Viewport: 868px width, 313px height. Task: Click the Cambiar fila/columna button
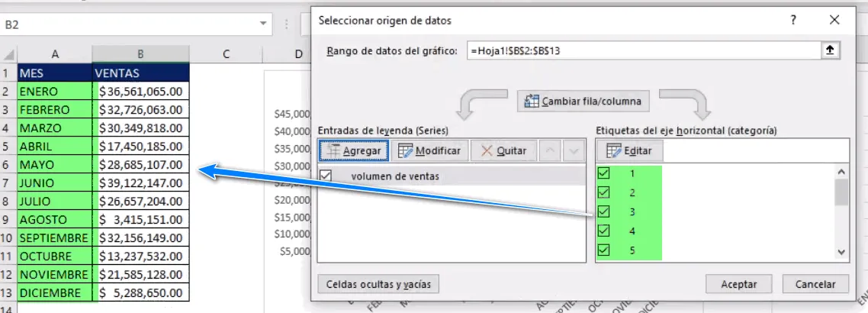[583, 101]
